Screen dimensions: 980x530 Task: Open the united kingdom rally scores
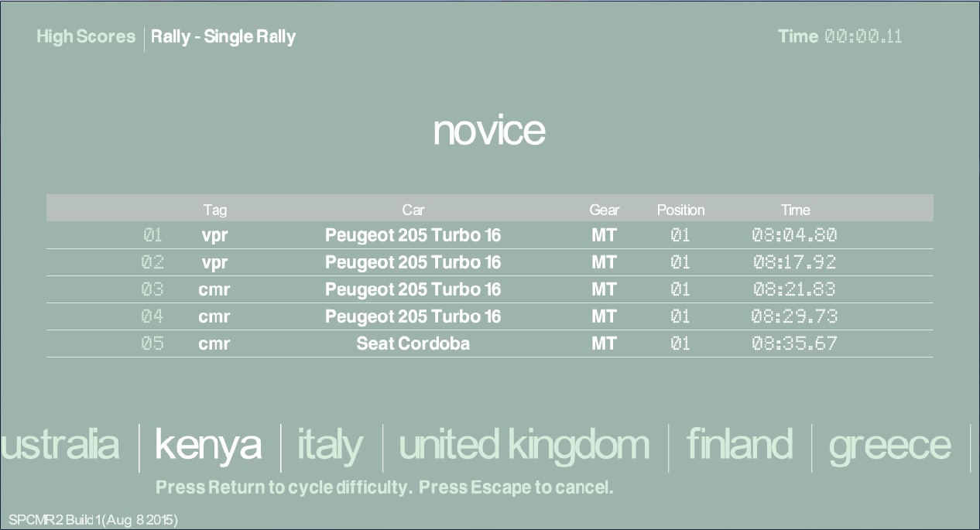523,446
